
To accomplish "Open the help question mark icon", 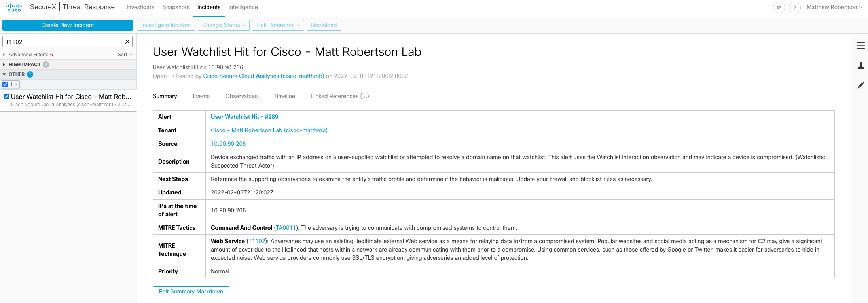I will click(x=795, y=8).
